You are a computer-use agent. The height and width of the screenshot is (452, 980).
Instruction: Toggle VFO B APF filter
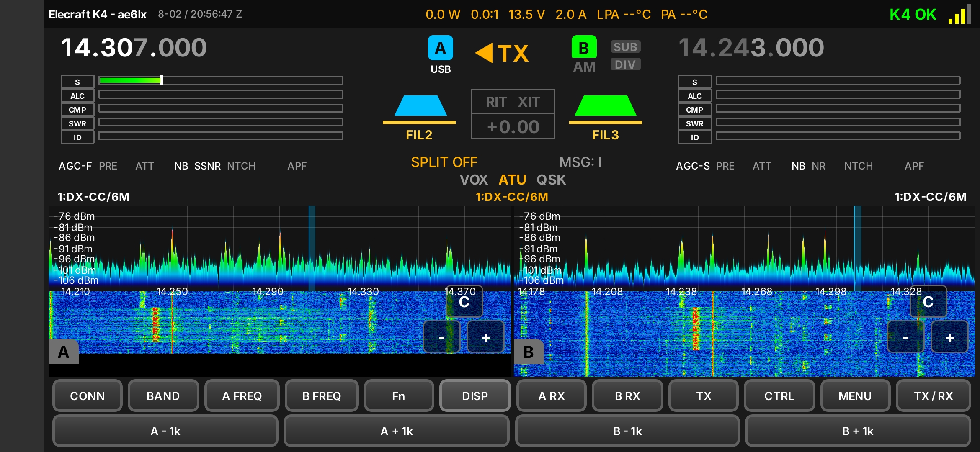(914, 166)
